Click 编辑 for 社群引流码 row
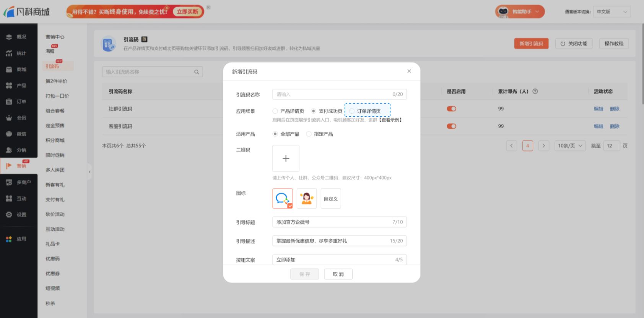644x318 pixels. pos(598,109)
